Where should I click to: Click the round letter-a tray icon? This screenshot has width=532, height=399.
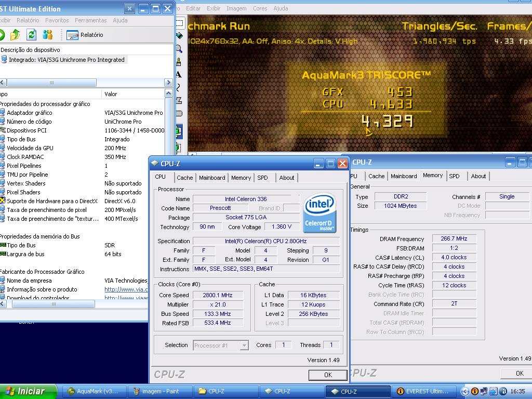(x=503, y=391)
